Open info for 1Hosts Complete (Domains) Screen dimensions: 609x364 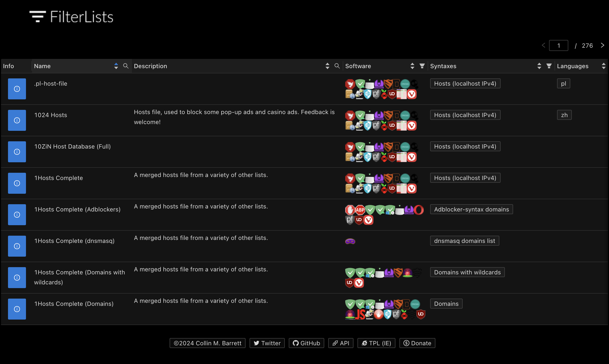click(17, 309)
